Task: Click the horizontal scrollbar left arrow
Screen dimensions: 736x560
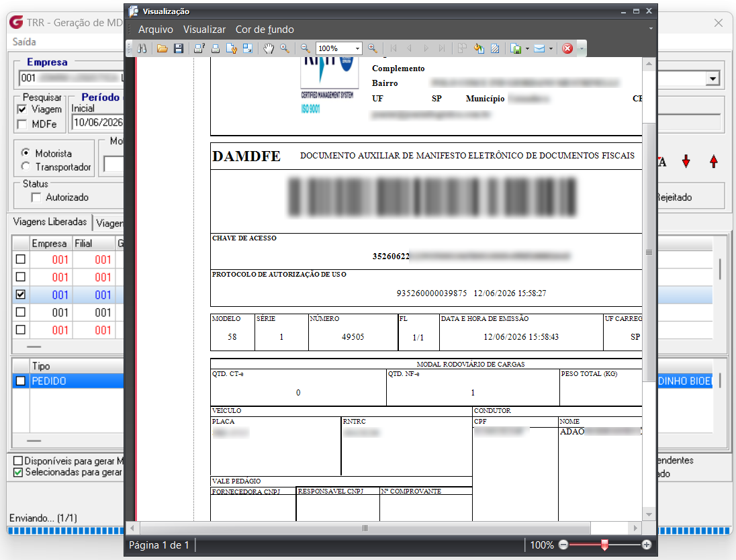Action: (x=132, y=528)
